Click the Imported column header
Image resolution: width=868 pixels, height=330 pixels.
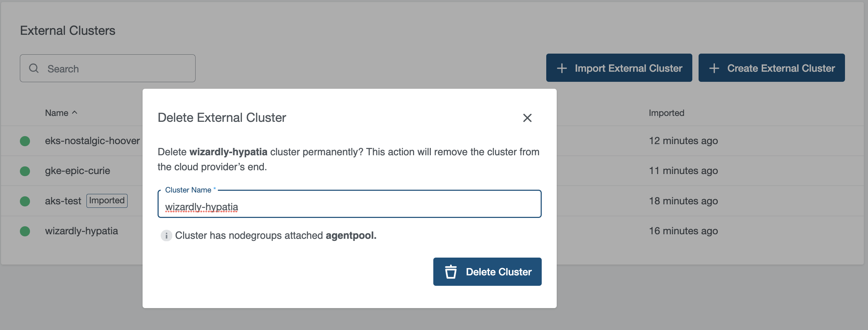[x=666, y=112]
